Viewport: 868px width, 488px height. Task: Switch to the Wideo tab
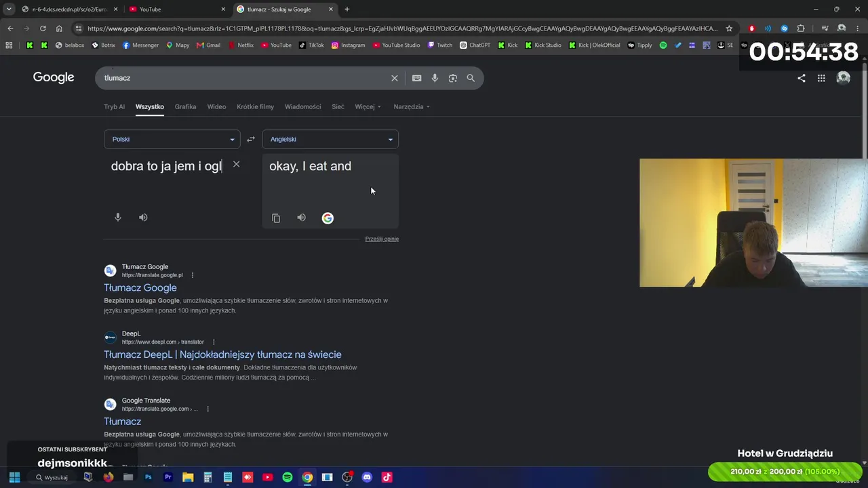(x=216, y=106)
